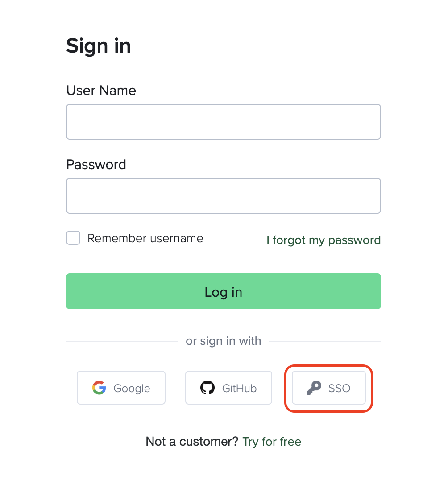Click the Sign in page heading
448x480 pixels.
pyautogui.click(x=98, y=46)
